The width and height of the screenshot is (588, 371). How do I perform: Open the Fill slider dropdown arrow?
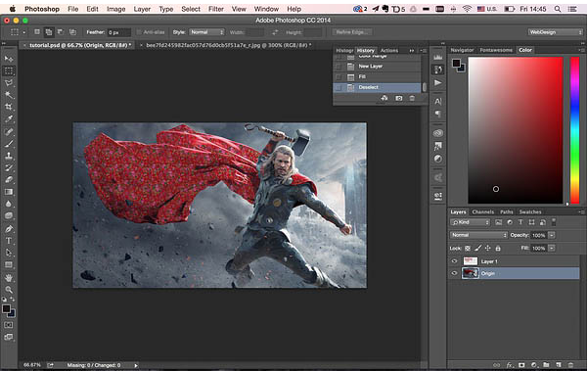point(552,249)
